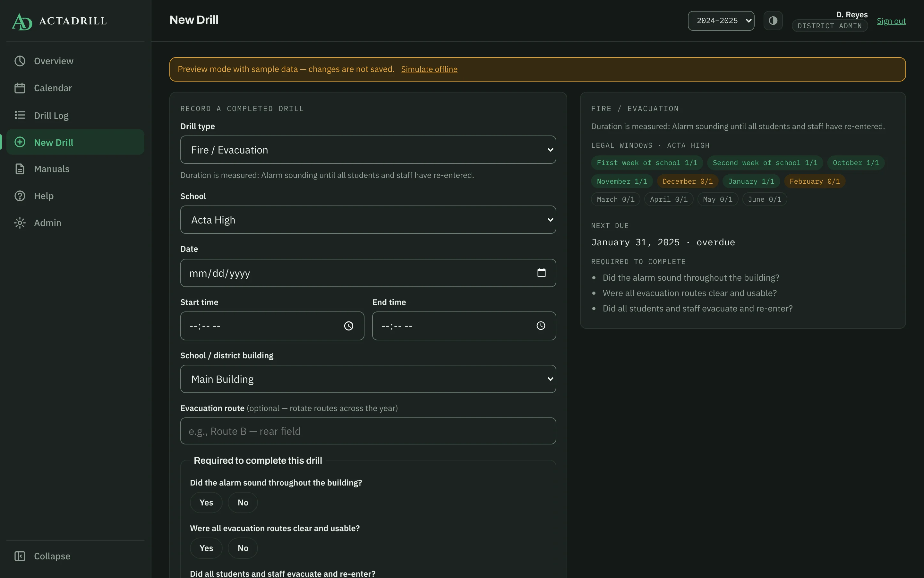Click the First week of school 1/1 chip
Image resolution: width=924 pixels, height=578 pixels.
click(x=647, y=163)
